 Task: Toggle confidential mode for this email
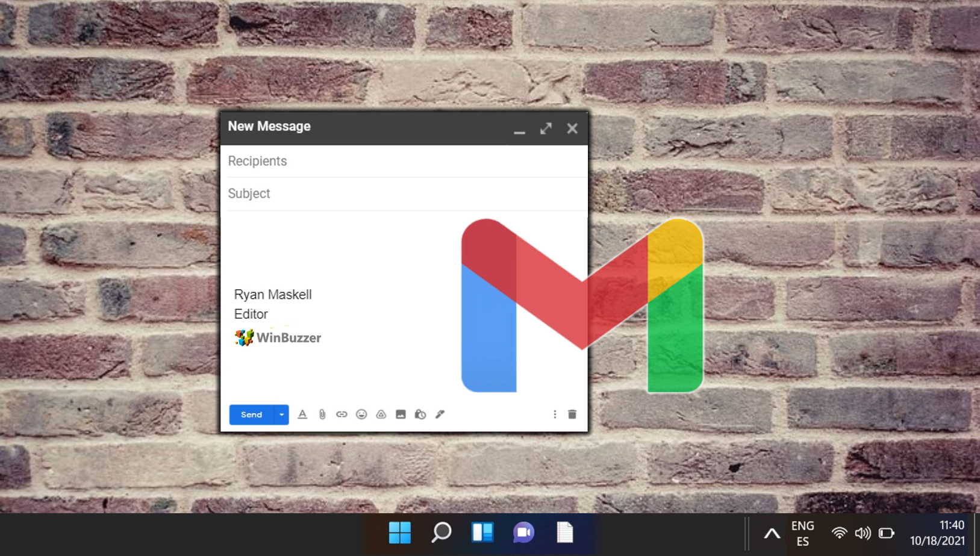click(420, 414)
